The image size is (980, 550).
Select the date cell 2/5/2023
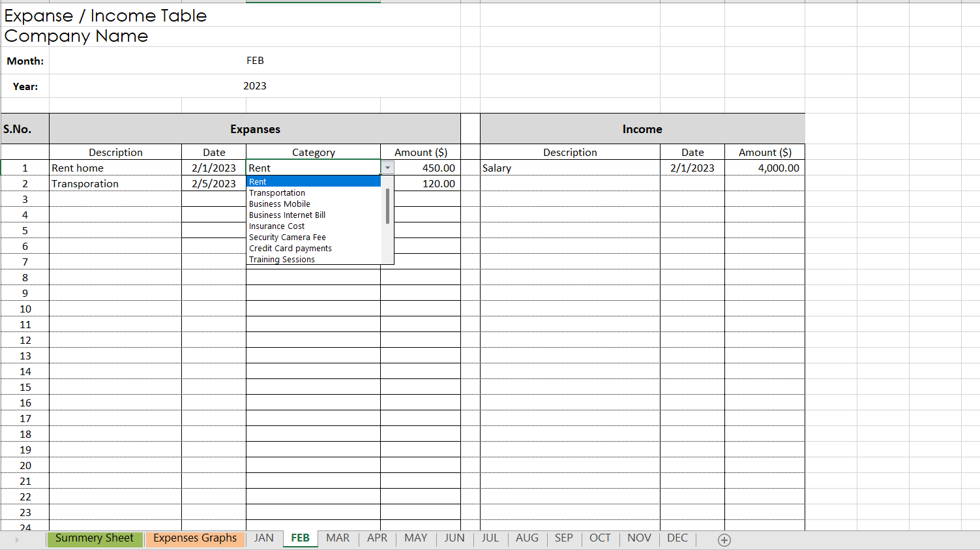coord(214,183)
